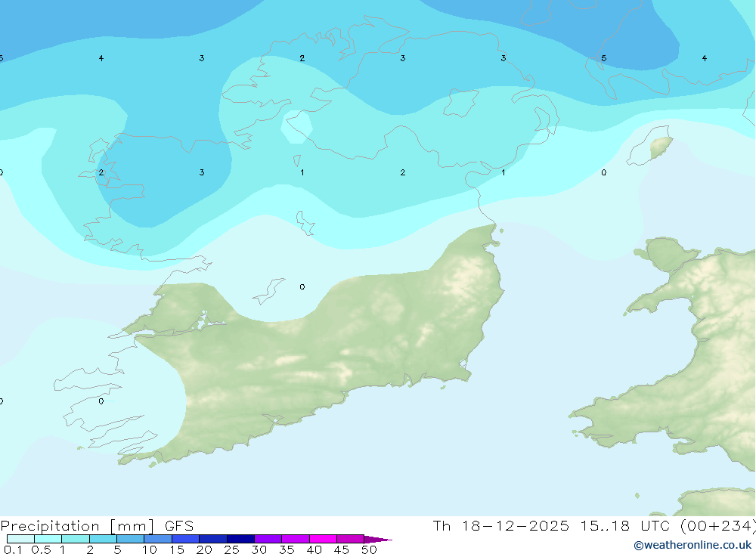Select the "50" legend scale label

pyautogui.click(x=370, y=549)
